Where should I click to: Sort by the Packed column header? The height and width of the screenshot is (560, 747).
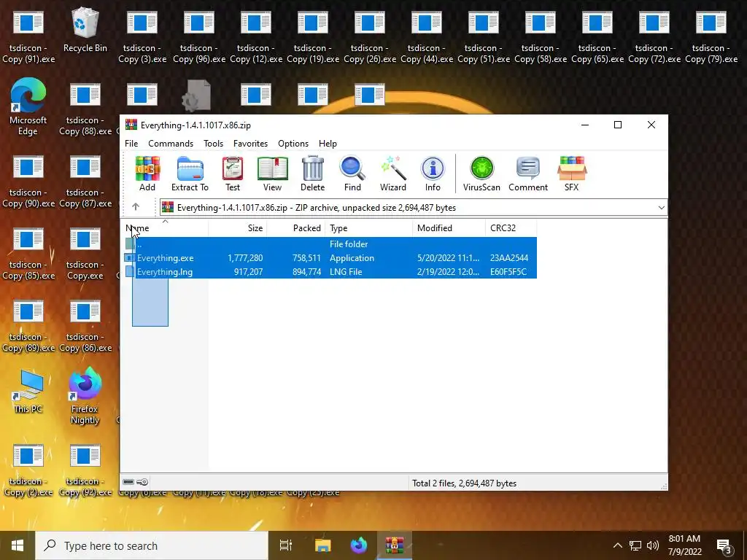[296, 228]
